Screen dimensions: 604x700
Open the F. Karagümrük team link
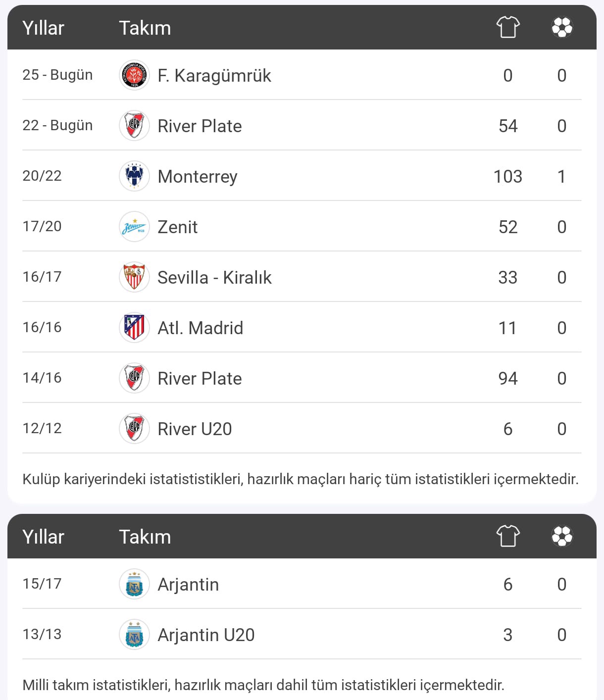[x=214, y=76]
